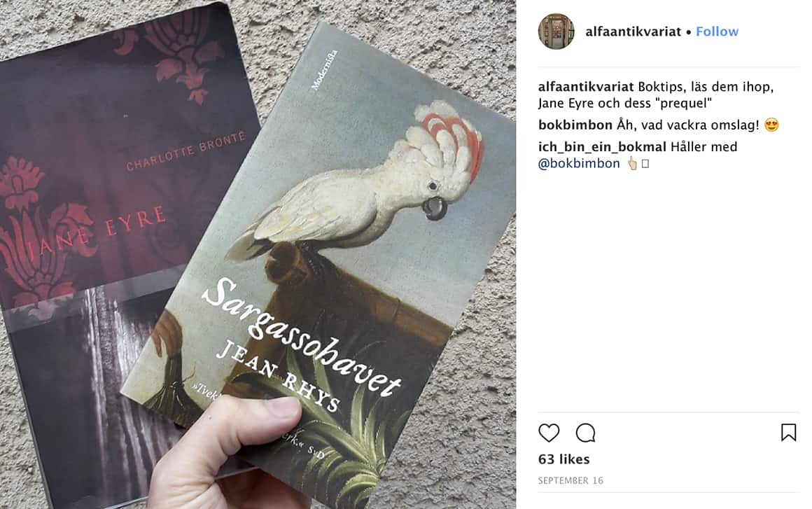Screen dimensions: 812x509
Task: Visit the ich_bin_ein_bokmal commenter profile
Action: click(x=602, y=147)
